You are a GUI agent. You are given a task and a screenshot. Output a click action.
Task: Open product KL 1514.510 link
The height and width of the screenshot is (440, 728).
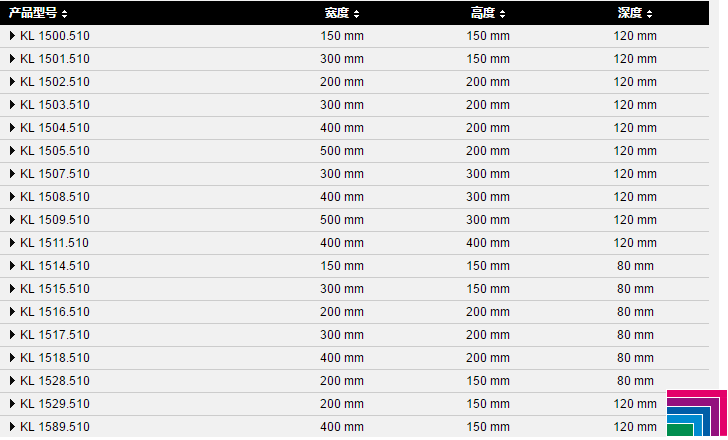point(55,266)
